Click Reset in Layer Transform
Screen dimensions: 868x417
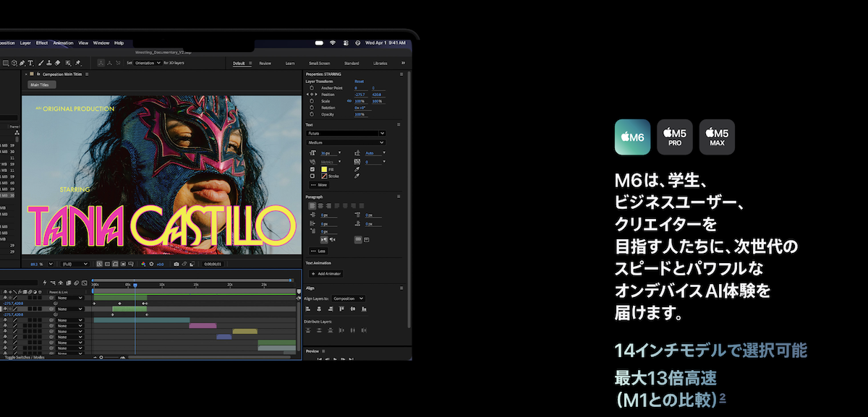coord(359,81)
